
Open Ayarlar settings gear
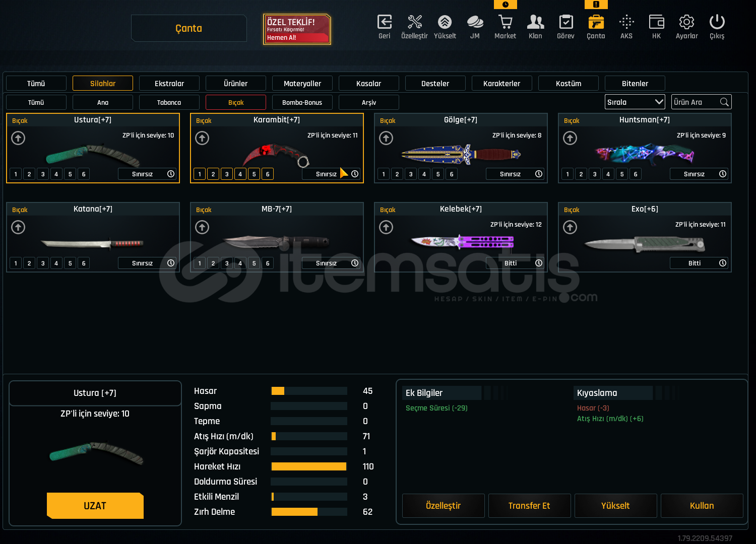click(686, 23)
